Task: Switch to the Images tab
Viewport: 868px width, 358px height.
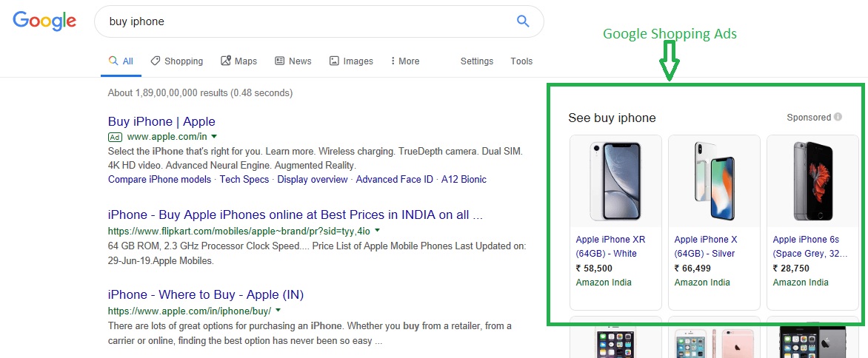Action: point(351,61)
